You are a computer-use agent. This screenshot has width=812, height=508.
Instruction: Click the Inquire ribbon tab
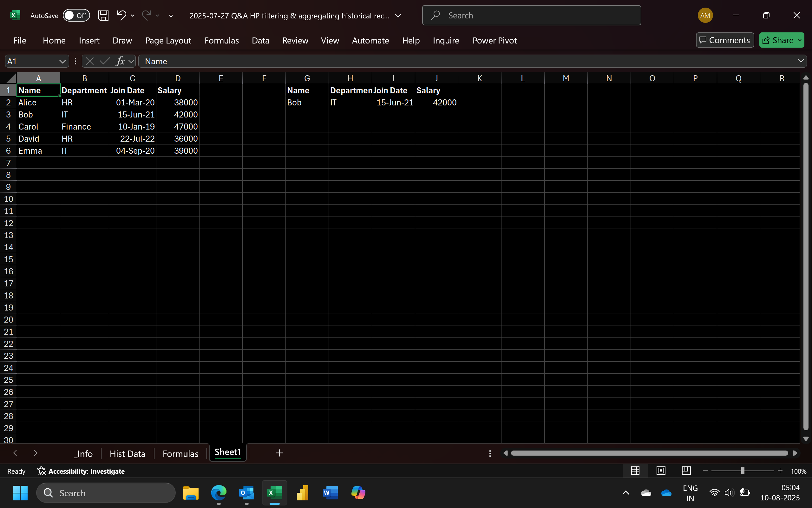[446, 40]
